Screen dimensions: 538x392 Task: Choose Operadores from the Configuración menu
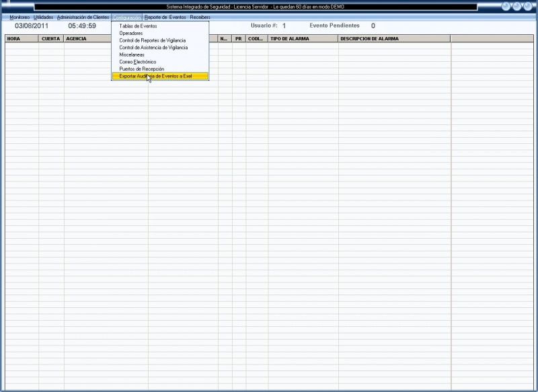pos(131,33)
